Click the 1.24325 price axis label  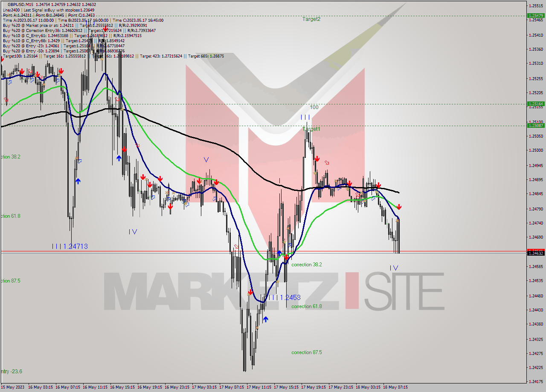pos(536,340)
